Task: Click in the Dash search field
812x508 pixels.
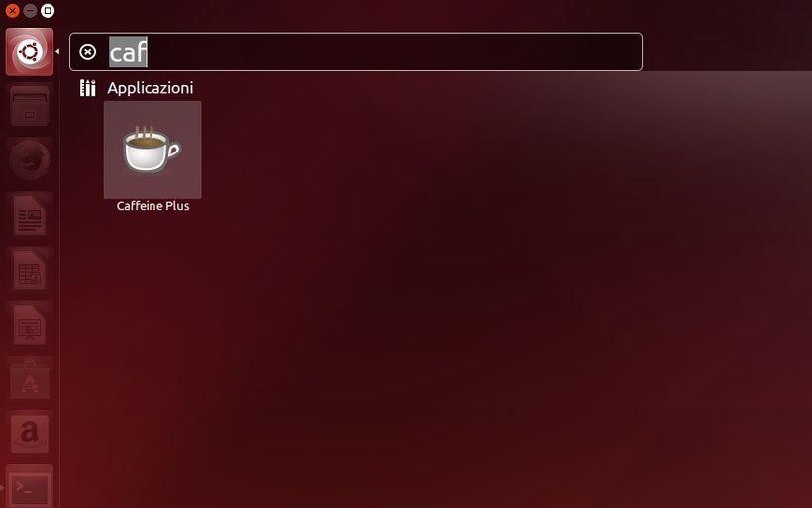Action: (355, 51)
